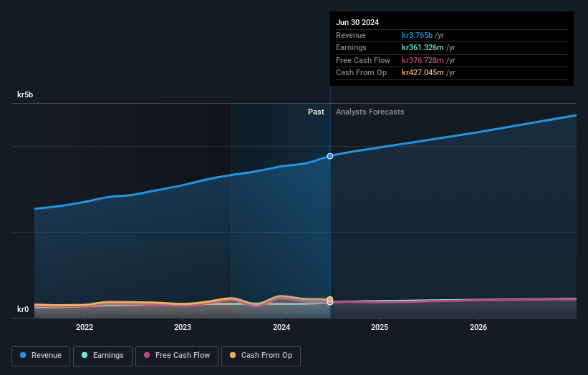Click the 'Cash From Op' row label in tooltip
Image resolution: width=588 pixels, height=375 pixels.
361,73
